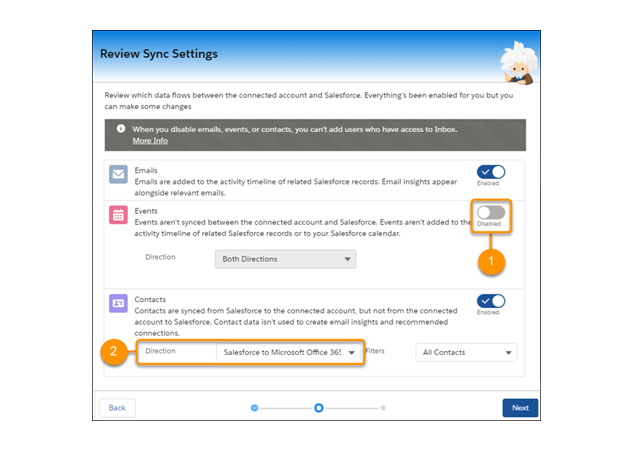Image resolution: width=633 pixels, height=460 pixels.
Task: Turn off the Contacts sync toggle
Action: [x=490, y=301]
